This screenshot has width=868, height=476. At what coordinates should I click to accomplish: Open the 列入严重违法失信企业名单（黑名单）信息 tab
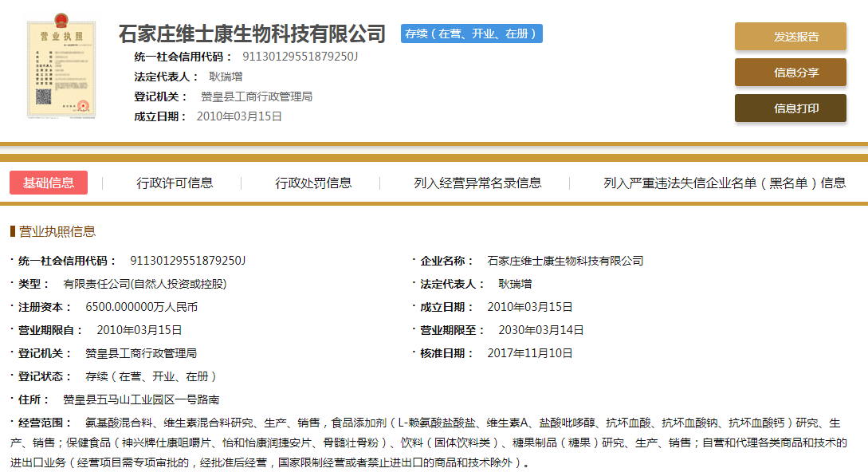pos(724,183)
